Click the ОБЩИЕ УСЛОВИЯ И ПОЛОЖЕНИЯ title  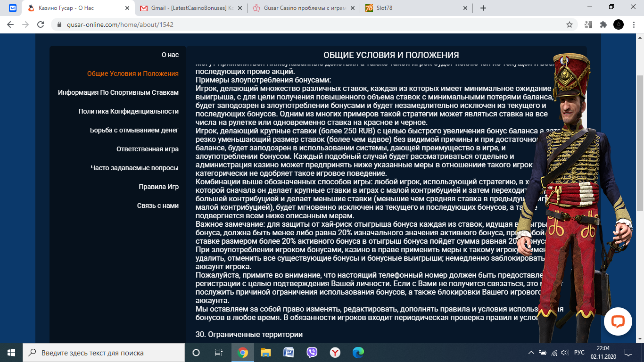click(391, 55)
